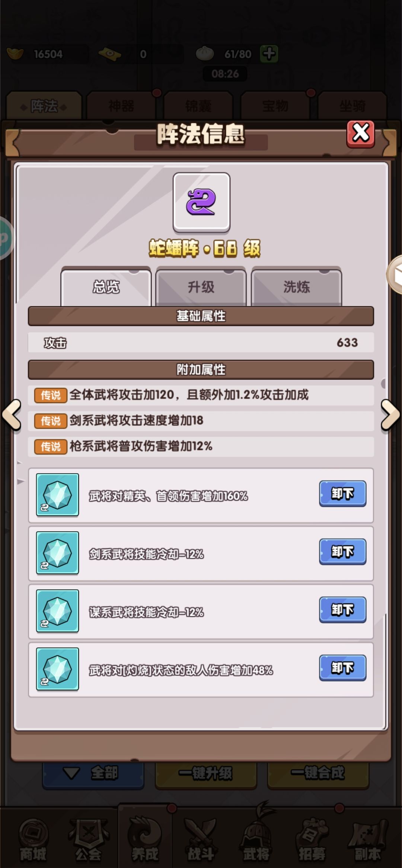Open the 战斗 crossed swords icon
The height and width of the screenshot is (868, 402).
click(201, 840)
